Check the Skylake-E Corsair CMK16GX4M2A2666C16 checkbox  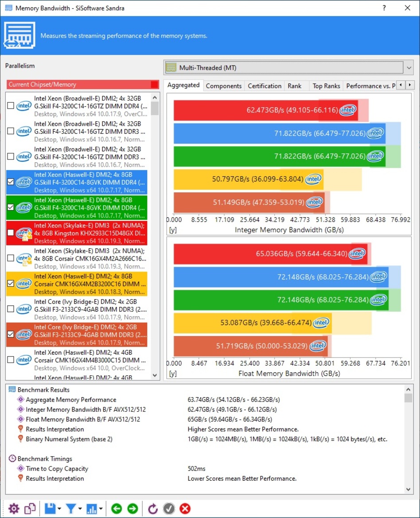pyautogui.click(x=11, y=258)
